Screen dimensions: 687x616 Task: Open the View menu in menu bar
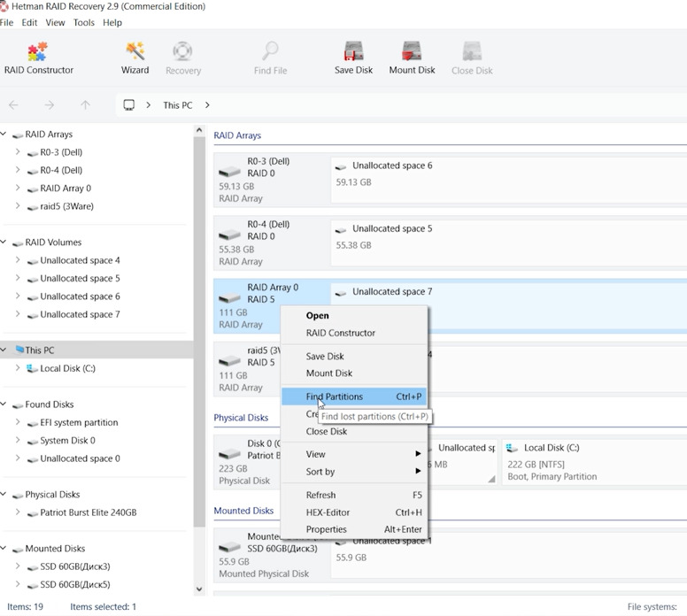(x=55, y=22)
